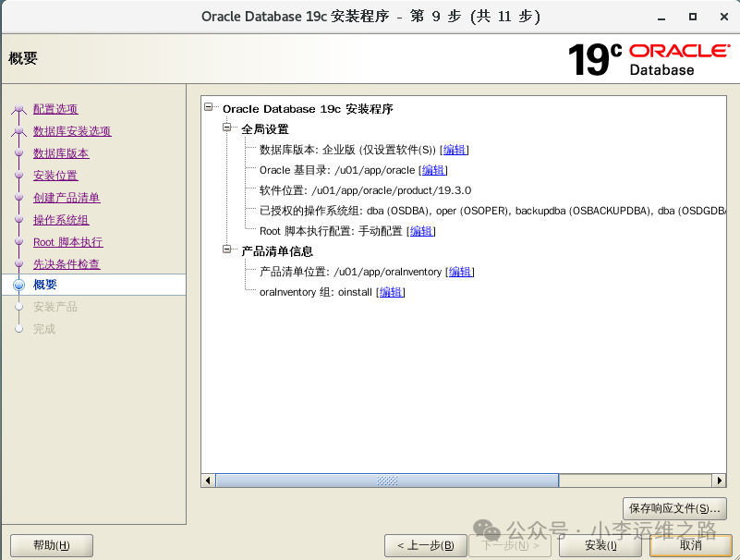Edit oraInventory 组 via 编辑 link
This screenshot has height=560, width=740.
coord(391,292)
